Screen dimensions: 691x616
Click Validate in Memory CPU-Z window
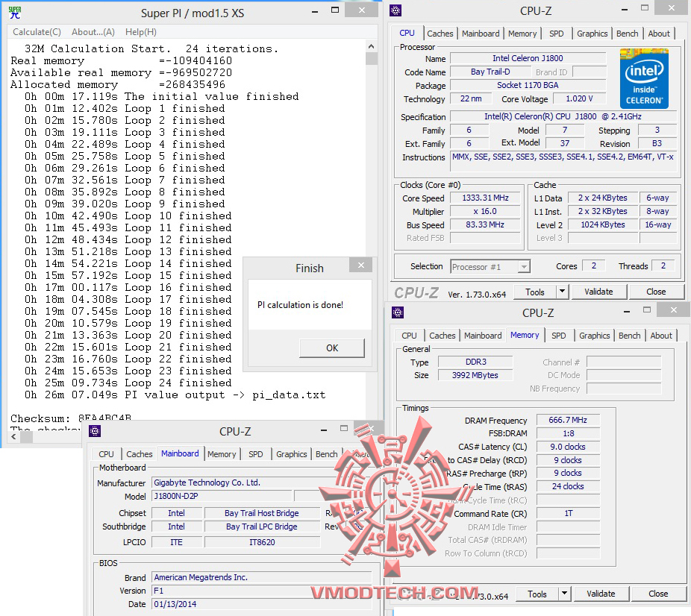click(601, 594)
